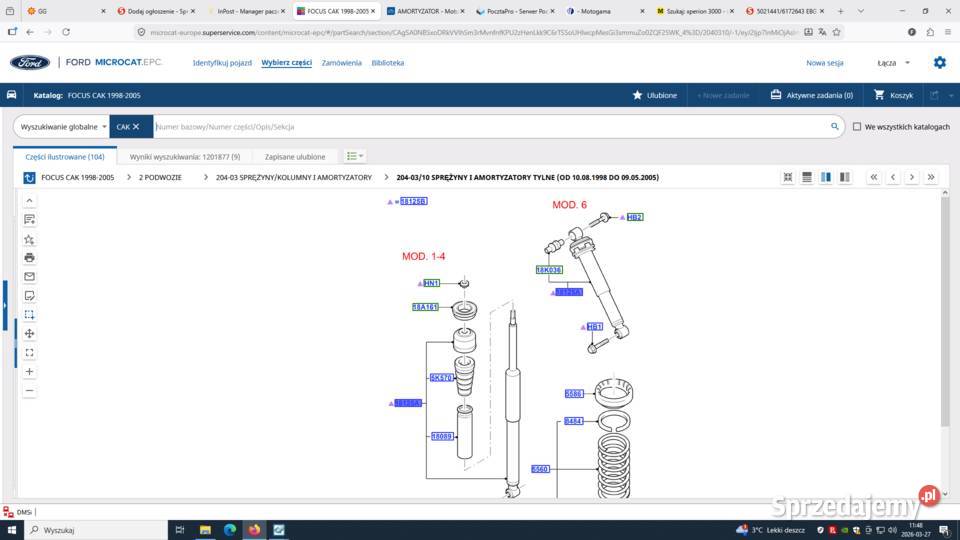This screenshot has width=960, height=540.
Task: Switch to list-only view layout
Action: 807,177
